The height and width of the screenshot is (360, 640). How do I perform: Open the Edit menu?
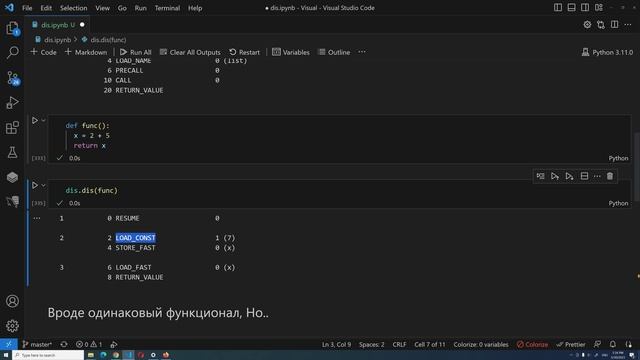click(x=46, y=8)
